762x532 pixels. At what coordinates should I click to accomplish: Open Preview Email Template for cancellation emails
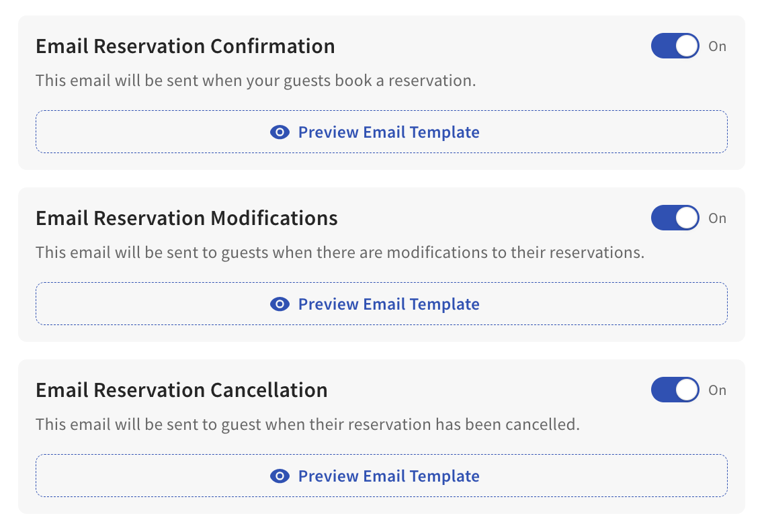[x=381, y=476]
